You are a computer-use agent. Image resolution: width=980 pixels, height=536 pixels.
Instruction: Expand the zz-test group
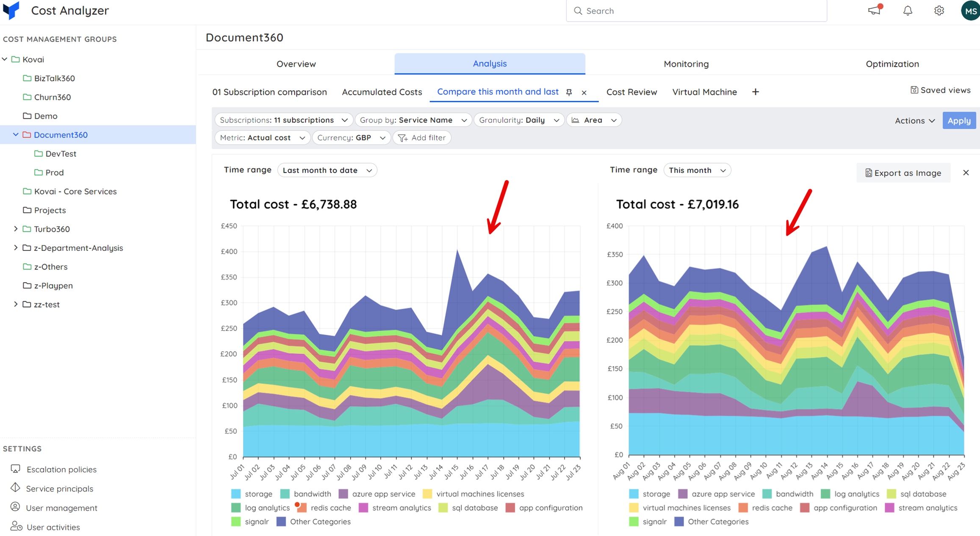pyautogui.click(x=16, y=304)
